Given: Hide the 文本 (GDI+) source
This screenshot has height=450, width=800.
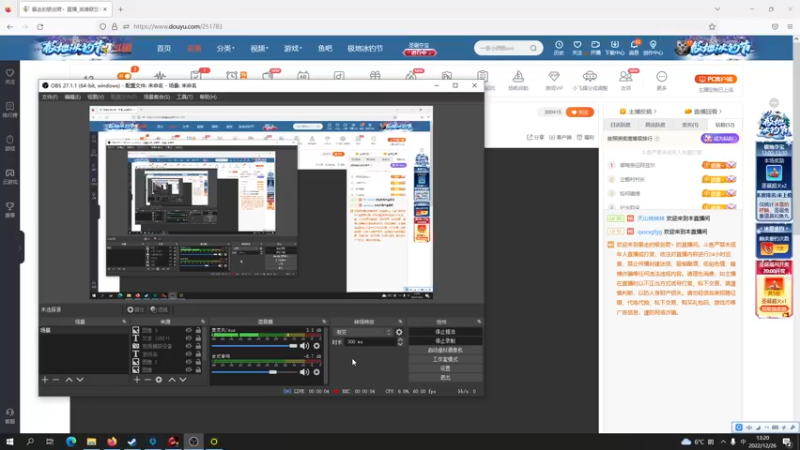Looking at the screenshot, I should click(189, 338).
